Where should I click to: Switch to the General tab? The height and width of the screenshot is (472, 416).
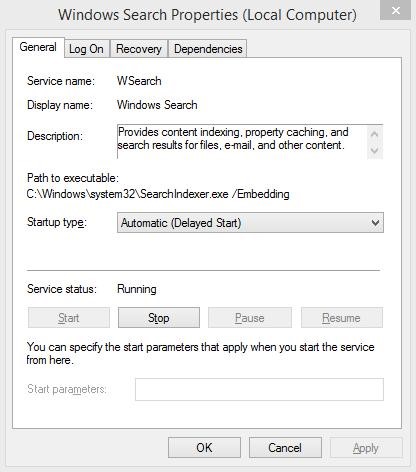(x=38, y=47)
